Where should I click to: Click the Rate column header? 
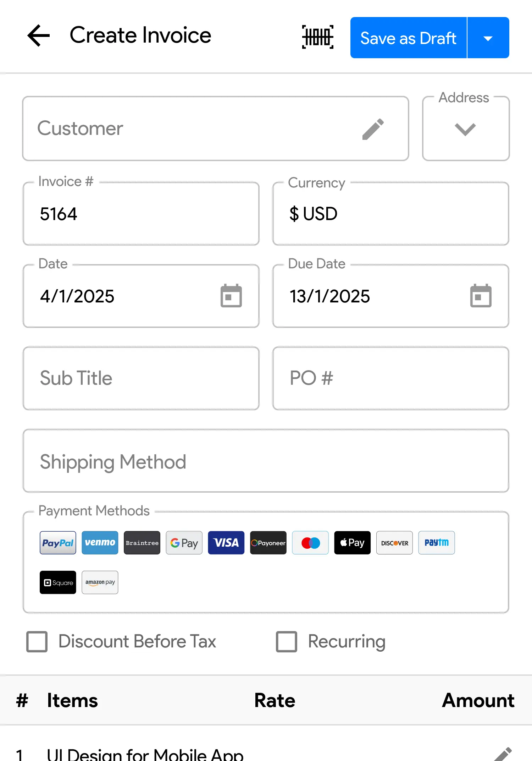[x=275, y=700]
